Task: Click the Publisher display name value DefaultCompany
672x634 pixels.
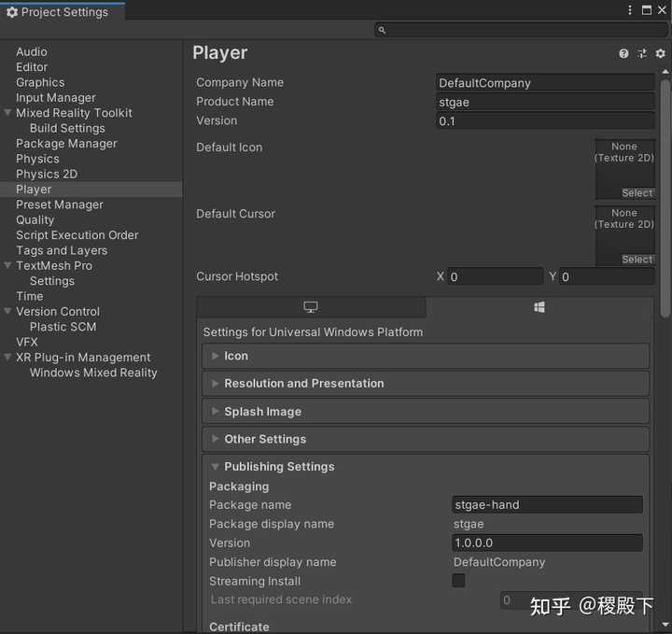Action: (499, 561)
